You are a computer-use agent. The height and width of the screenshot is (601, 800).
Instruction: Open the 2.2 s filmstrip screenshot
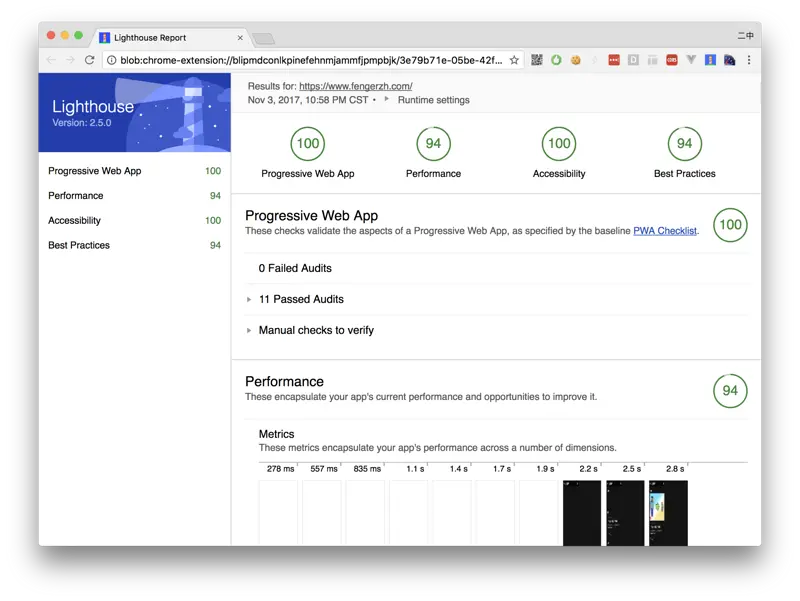582,513
